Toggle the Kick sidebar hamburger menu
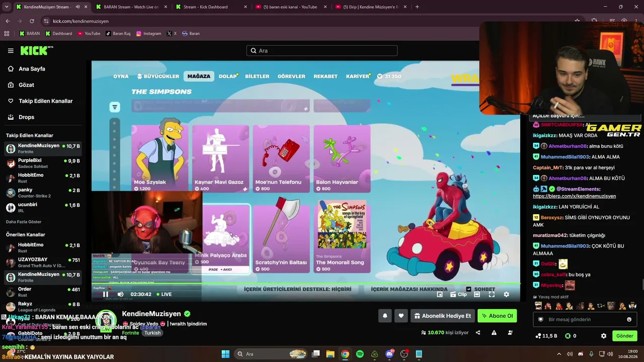 click(x=11, y=51)
